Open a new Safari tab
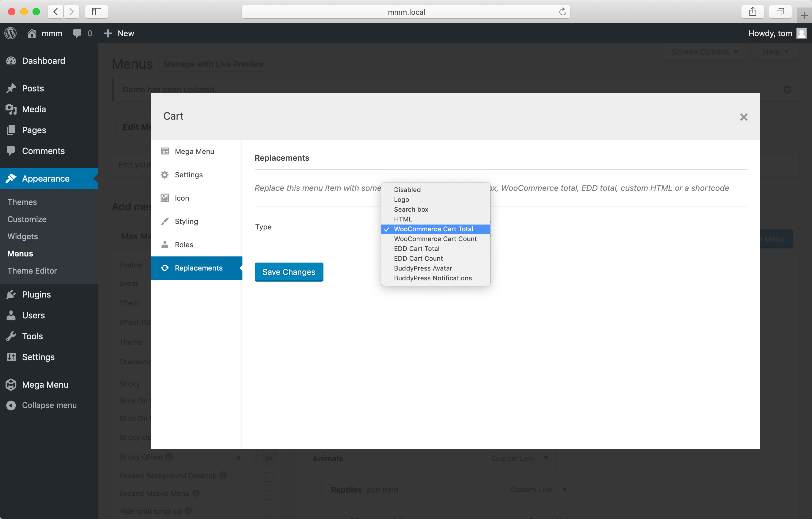 [x=804, y=16]
